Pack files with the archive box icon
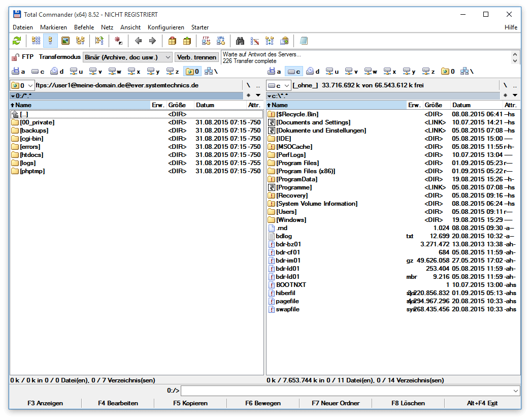The height and width of the screenshot is (420, 530). coord(172,41)
